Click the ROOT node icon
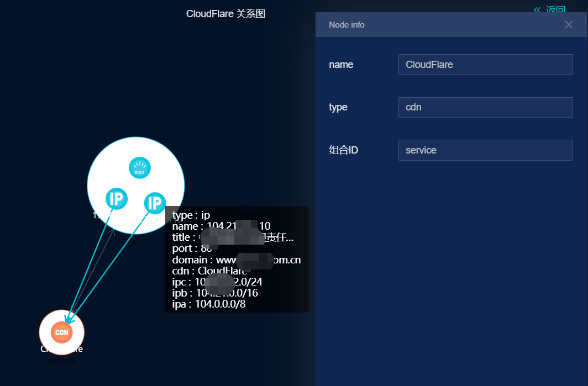 click(139, 167)
